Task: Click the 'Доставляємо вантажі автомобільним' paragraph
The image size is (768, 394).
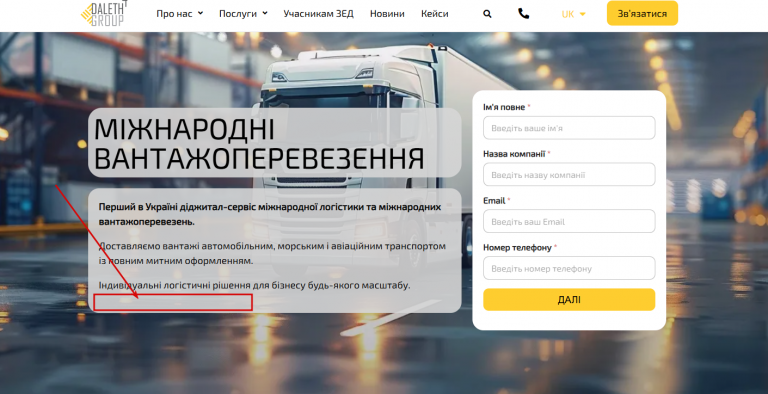Action: pos(272,253)
